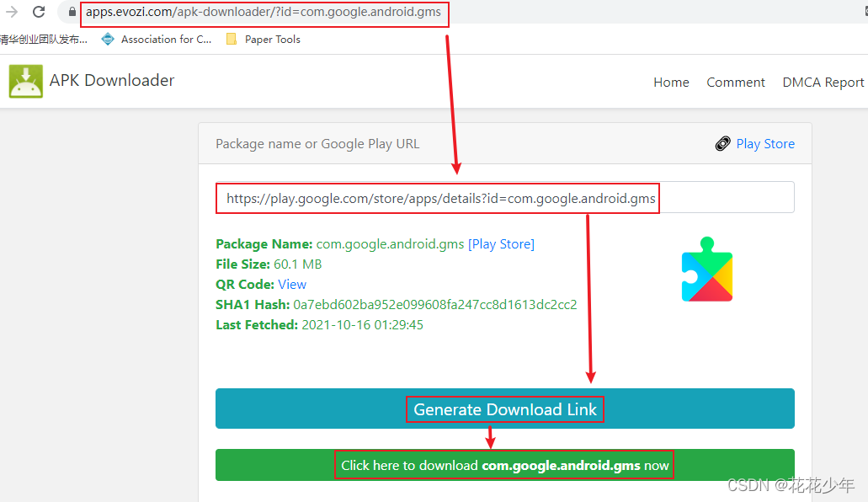Click the SHA1 hash value 0a7ebd602ba952e...
This screenshot has width=868, height=502.
click(x=435, y=305)
